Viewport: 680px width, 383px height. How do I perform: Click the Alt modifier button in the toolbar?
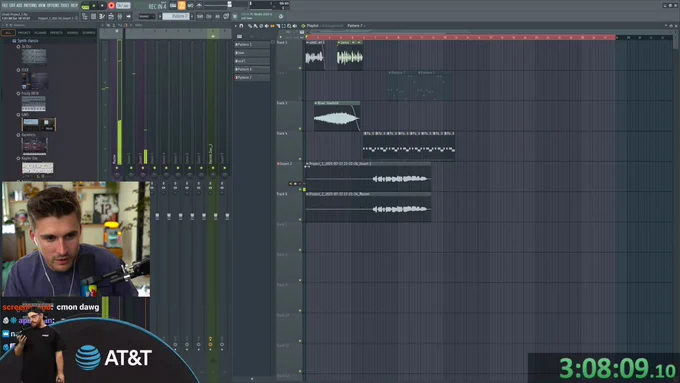tap(217, 16)
